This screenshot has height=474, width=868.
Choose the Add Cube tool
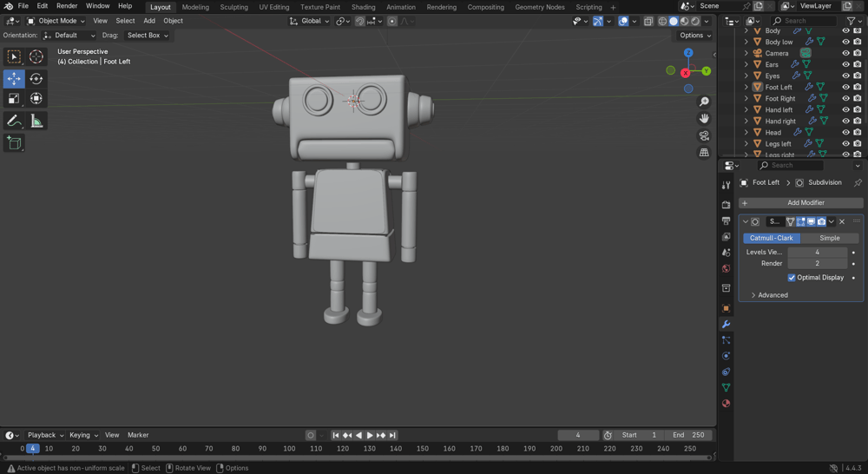pyautogui.click(x=14, y=143)
